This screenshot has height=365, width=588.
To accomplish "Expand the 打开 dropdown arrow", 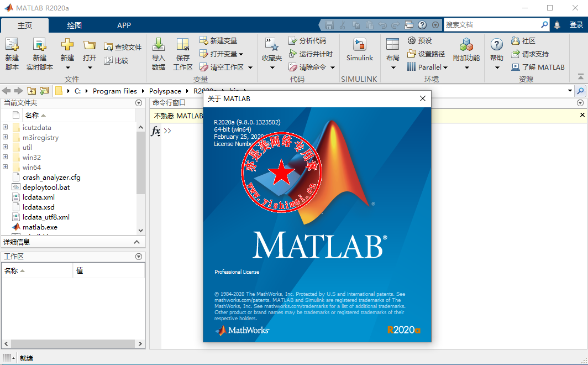I will [x=90, y=68].
